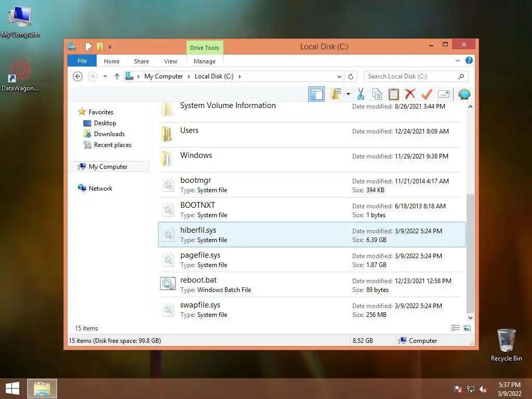Click the New Folder icon in titlebar

click(100, 46)
